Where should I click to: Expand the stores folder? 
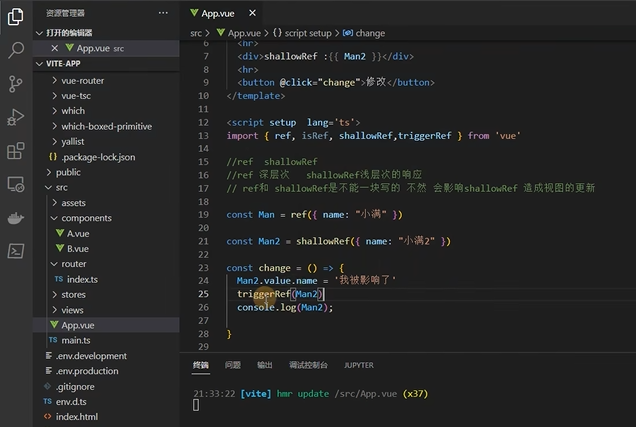[54, 294]
